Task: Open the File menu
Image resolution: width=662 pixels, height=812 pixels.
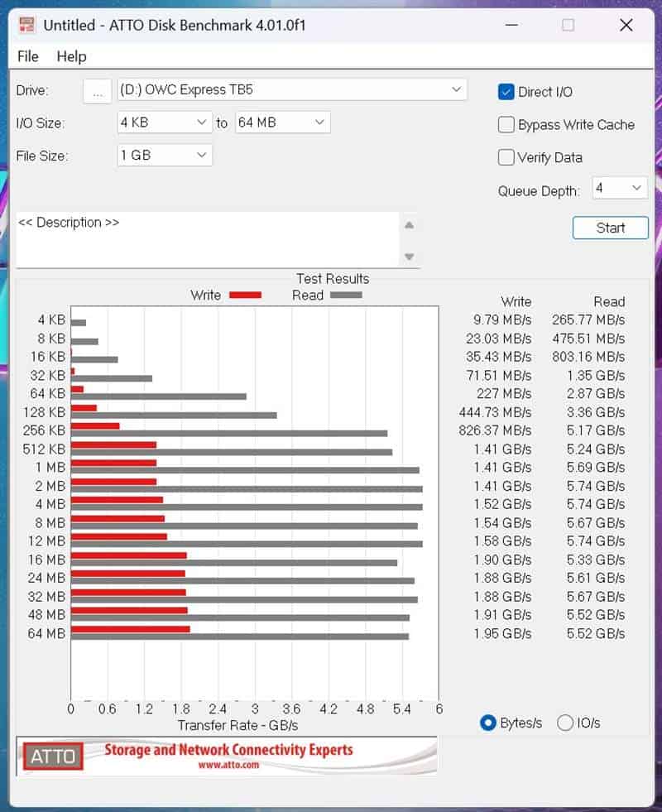Action: point(27,56)
